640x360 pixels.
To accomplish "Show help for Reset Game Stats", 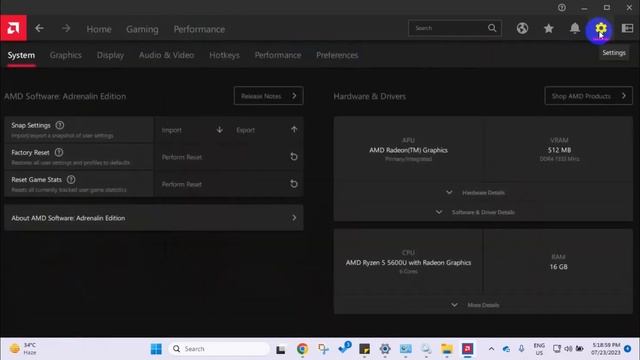I will (71, 179).
